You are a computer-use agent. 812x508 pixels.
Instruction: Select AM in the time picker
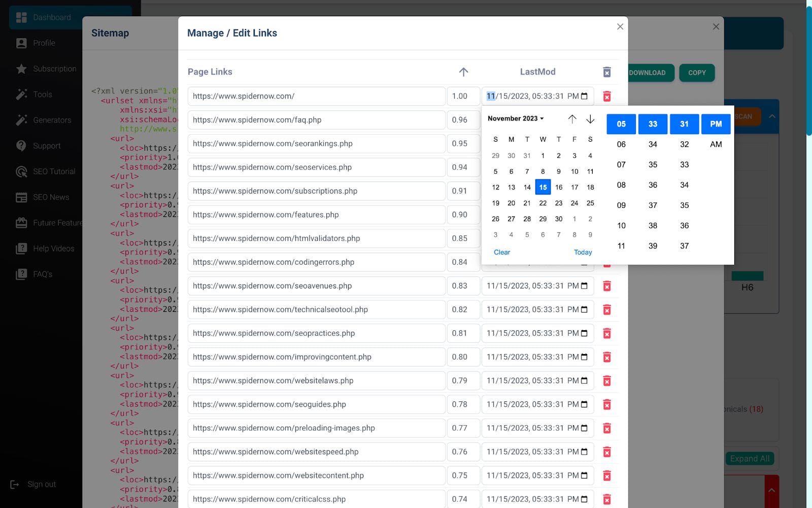click(716, 144)
